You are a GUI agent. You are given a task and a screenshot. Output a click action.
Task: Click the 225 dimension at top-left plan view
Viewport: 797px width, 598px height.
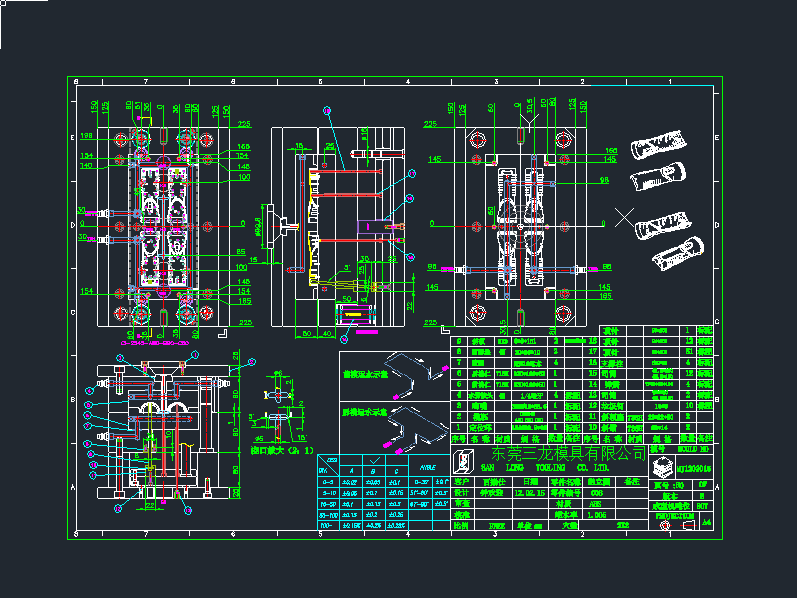[244, 125]
